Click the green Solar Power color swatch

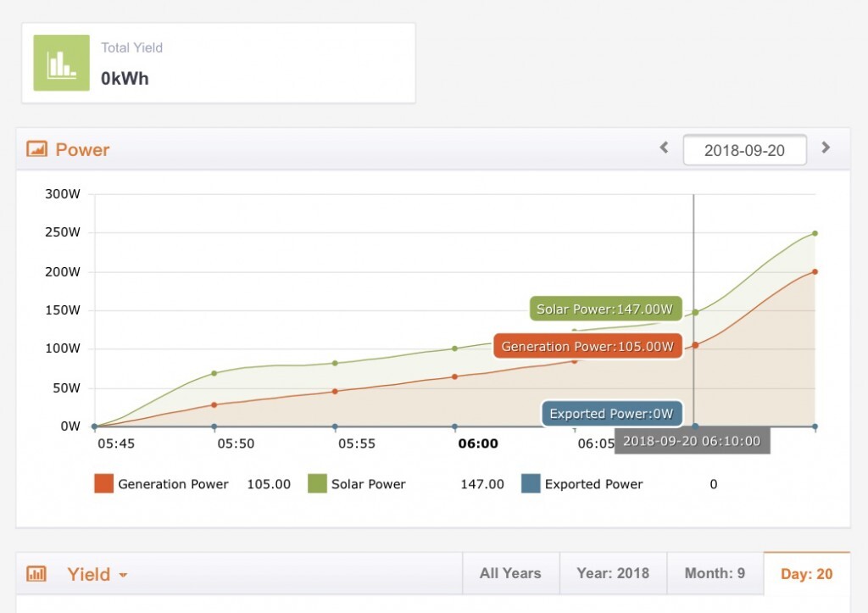click(x=317, y=484)
